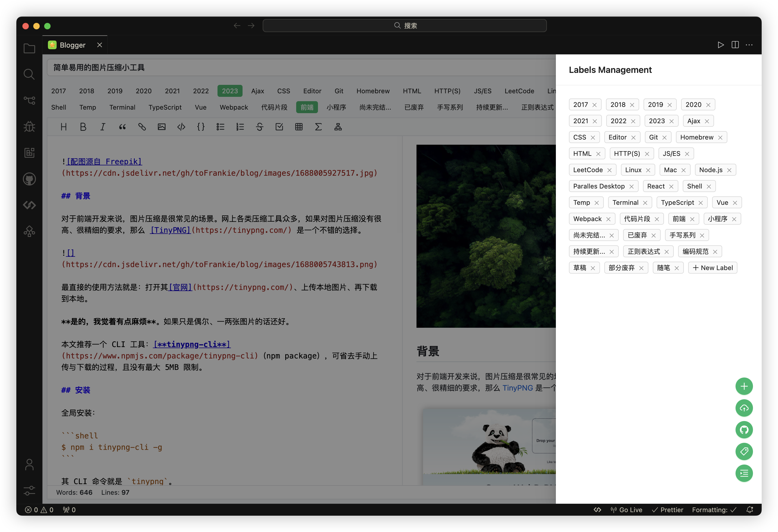778x532 pixels.
Task: Toggle the Webpack label on the post
Action: point(234,107)
